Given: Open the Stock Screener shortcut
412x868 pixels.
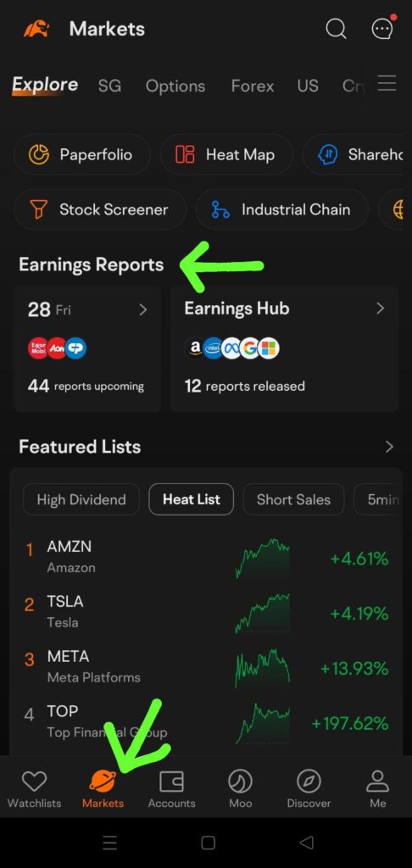Looking at the screenshot, I should click(x=100, y=209).
